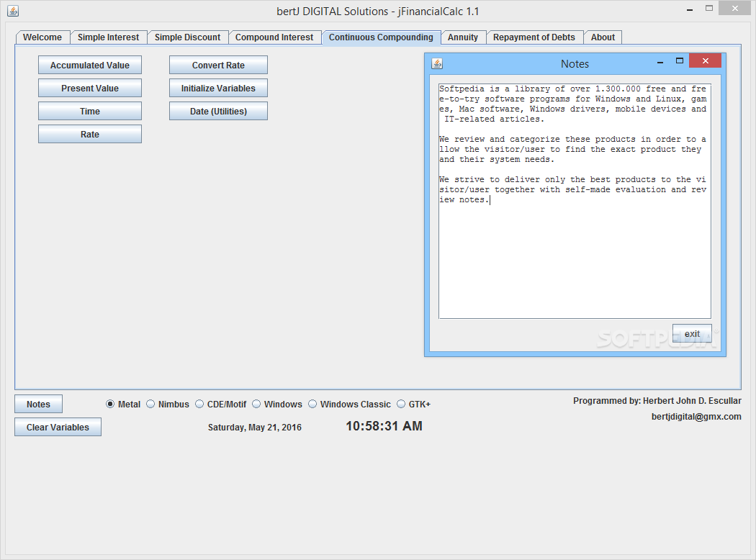The image size is (756, 560).
Task: Minimize the jFinancialCalc main window
Action: tap(690, 9)
